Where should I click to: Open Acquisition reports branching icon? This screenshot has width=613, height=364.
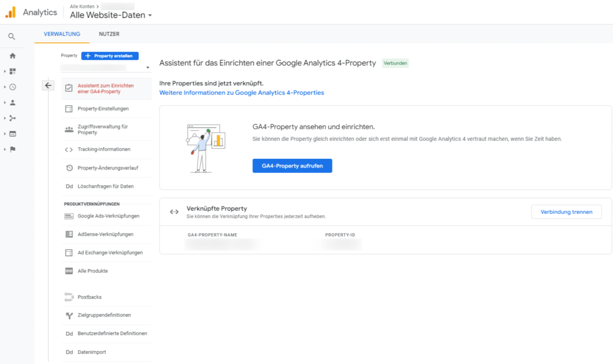pos(13,118)
